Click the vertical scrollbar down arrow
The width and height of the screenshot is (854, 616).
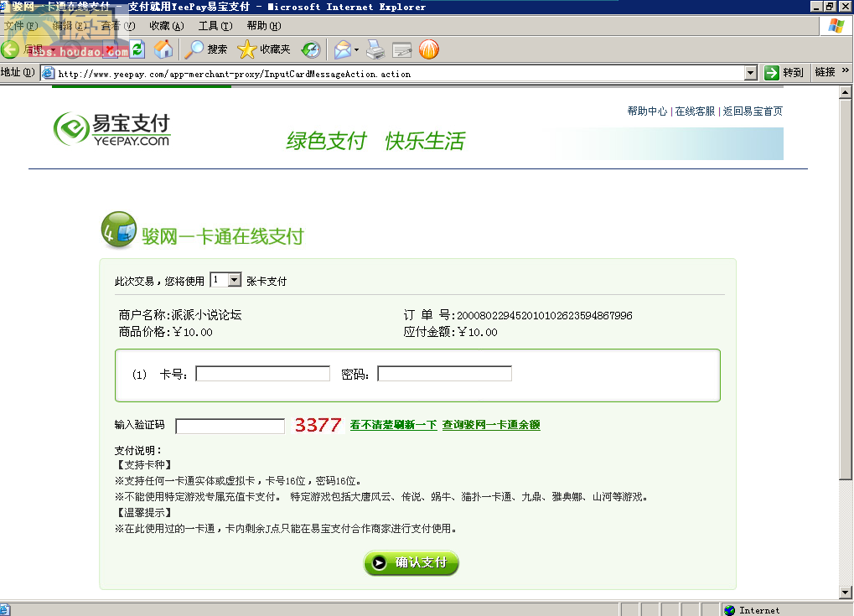coord(846,592)
